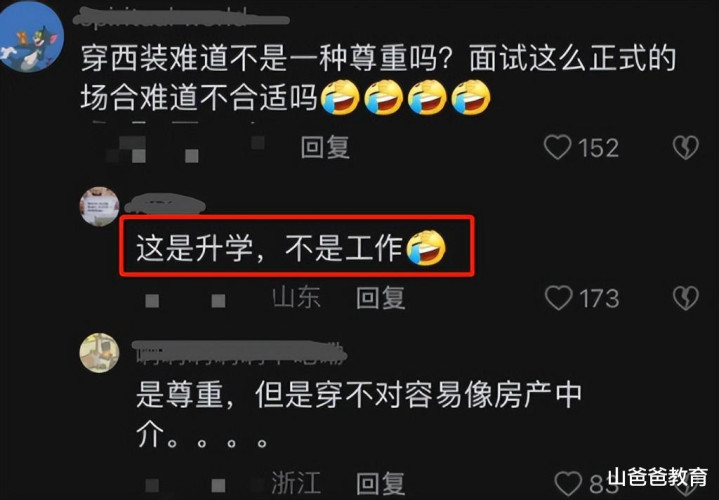
Task: Open avatar of the Shandong commenter
Action: (100, 206)
